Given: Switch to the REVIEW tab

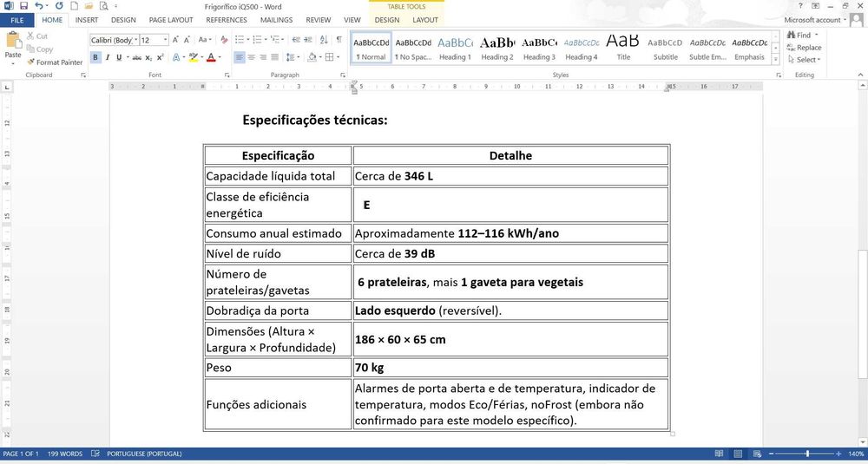Looking at the screenshot, I should 319,20.
